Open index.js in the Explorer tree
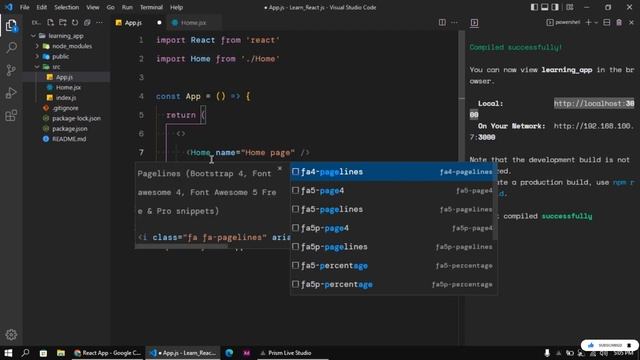Viewport: 640px width, 360px height. [66, 98]
